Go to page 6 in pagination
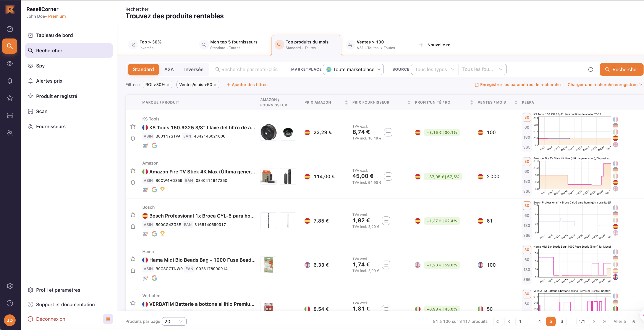Image resolution: width=644 pixels, height=330 pixels. pyautogui.click(x=562, y=322)
